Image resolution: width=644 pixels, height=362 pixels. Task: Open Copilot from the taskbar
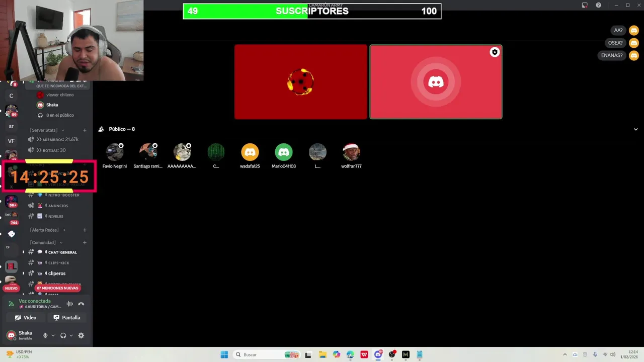(337, 354)
